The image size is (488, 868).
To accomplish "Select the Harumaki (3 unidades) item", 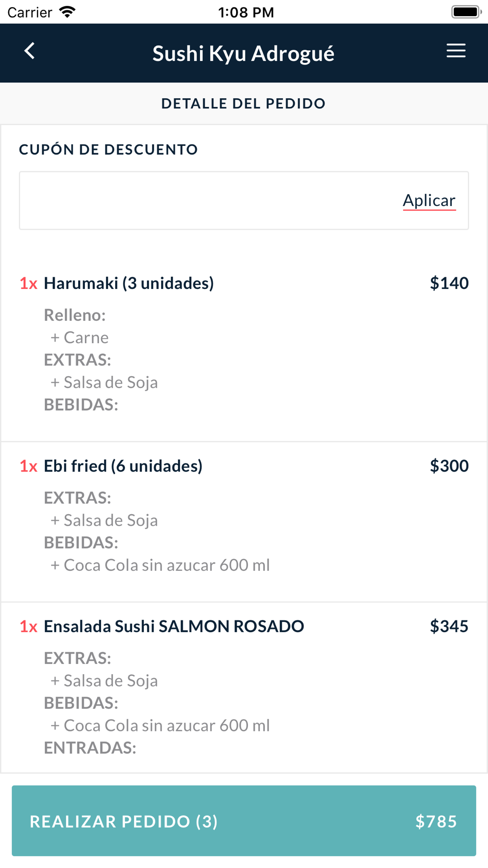I will [129, 283].
